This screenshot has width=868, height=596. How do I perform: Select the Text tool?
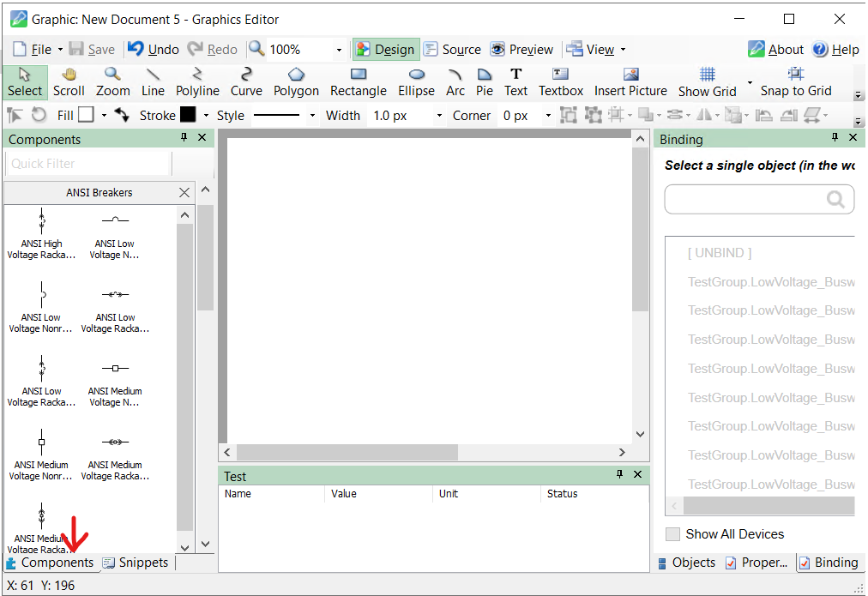[x=516, y=82]
